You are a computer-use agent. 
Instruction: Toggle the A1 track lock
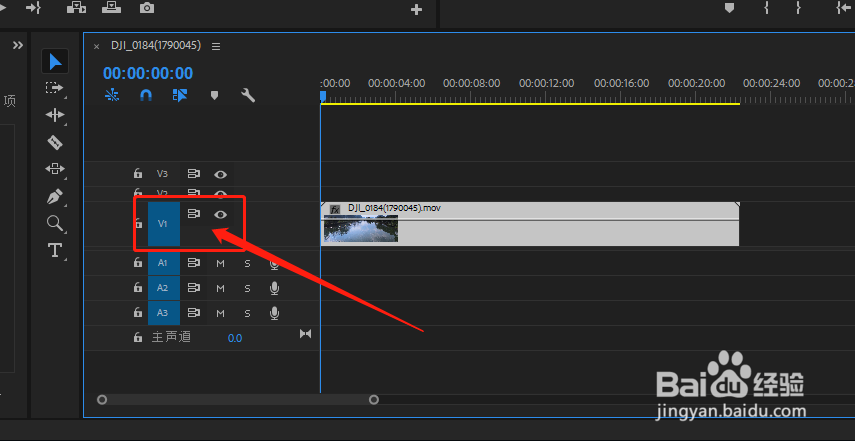[138, 262]
